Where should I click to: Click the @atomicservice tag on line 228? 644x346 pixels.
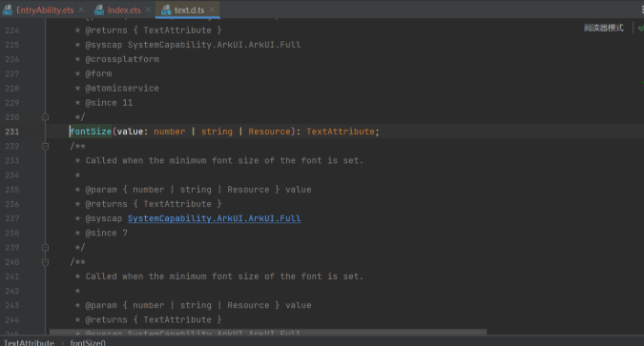pyautogui.click(x=122, y=88)
